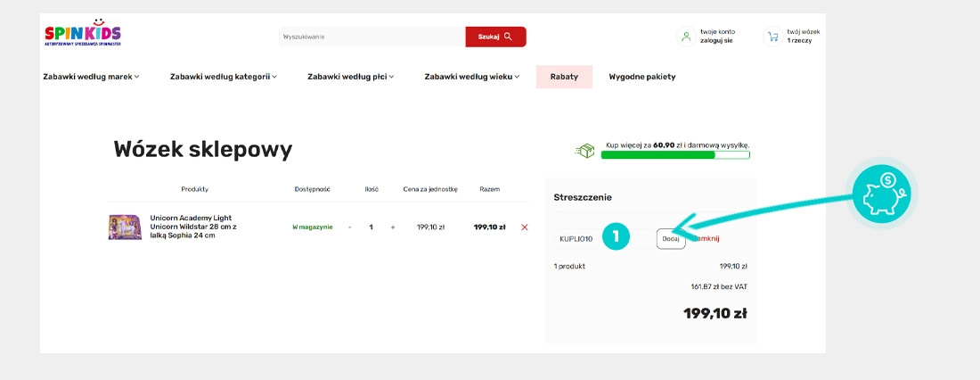The image size is (980, 380).
Task: Click the Produkty column header
Action: coord(195,189)
